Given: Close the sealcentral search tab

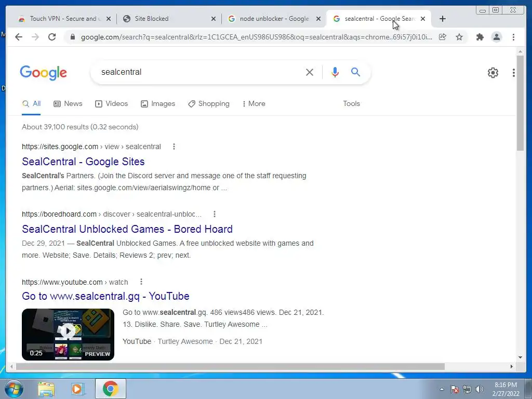Looking at the screenshot, I should point(423,19).
